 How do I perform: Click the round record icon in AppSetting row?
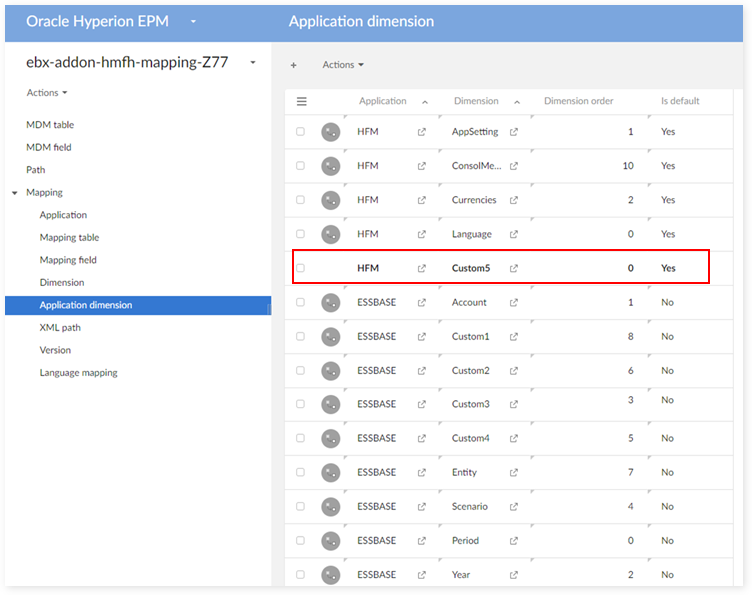coord(330,132)
